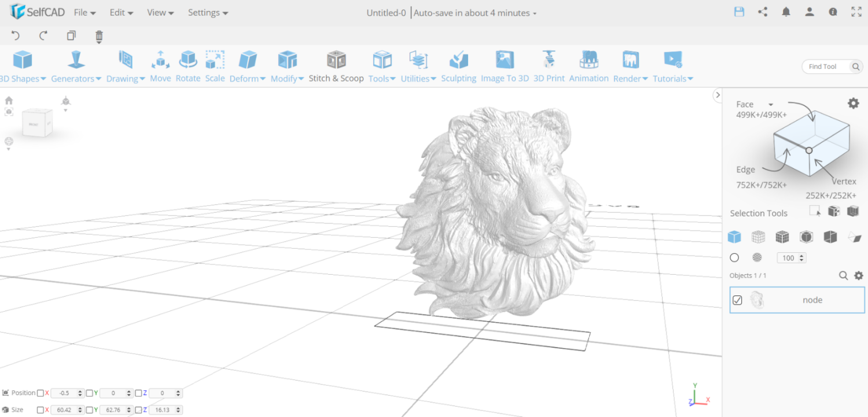Select the Move tool
Viewport: 868px width, 417px height.
tap(160, 65)
